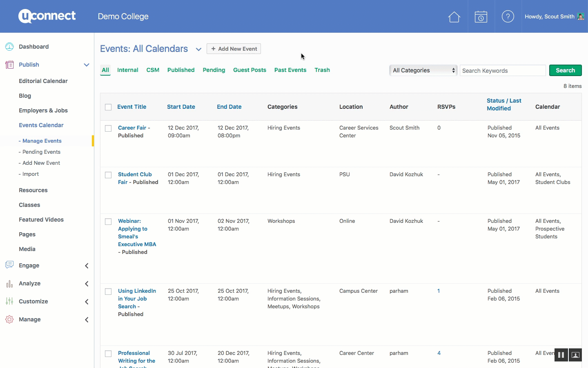Toggle the select-all checkbox in table header
The image size is (588, 368).
coord(108,107)
